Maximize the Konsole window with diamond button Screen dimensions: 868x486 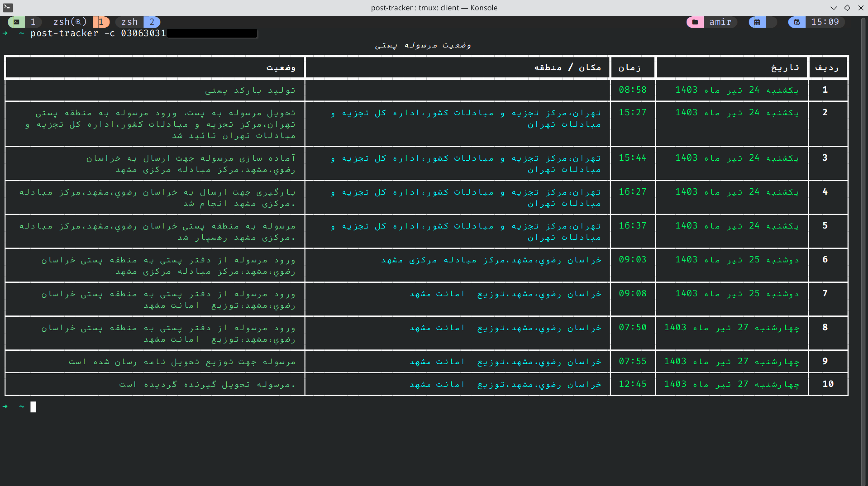847,7
